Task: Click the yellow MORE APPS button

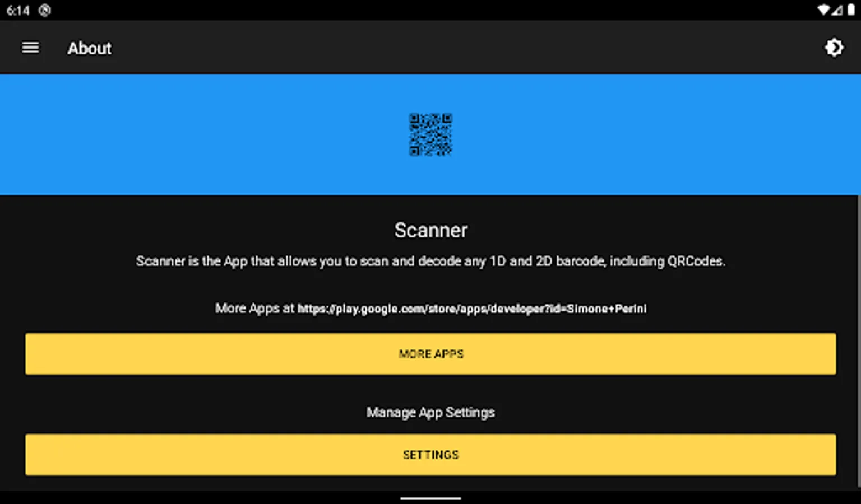Action: [x=430, y=354]
